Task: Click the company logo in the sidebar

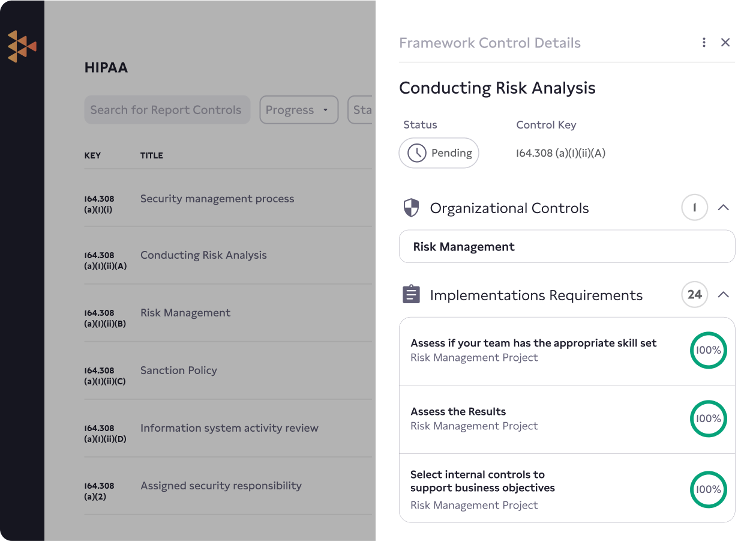Action: (23, 46)
